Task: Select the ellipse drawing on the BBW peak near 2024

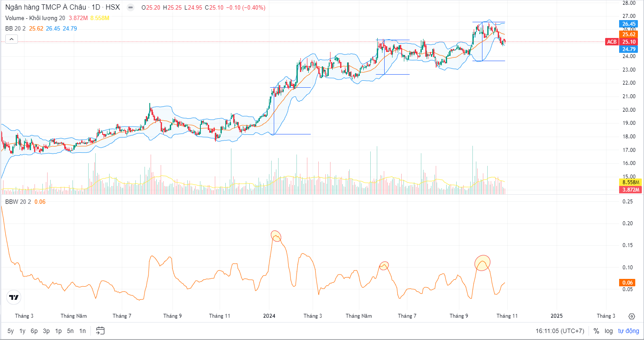Action: (276, 236)
